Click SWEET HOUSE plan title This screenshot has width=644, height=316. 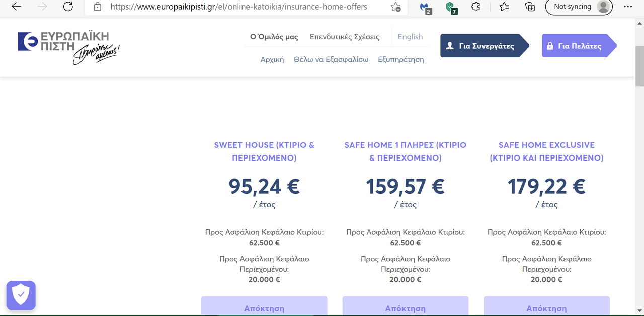(264, 151)
